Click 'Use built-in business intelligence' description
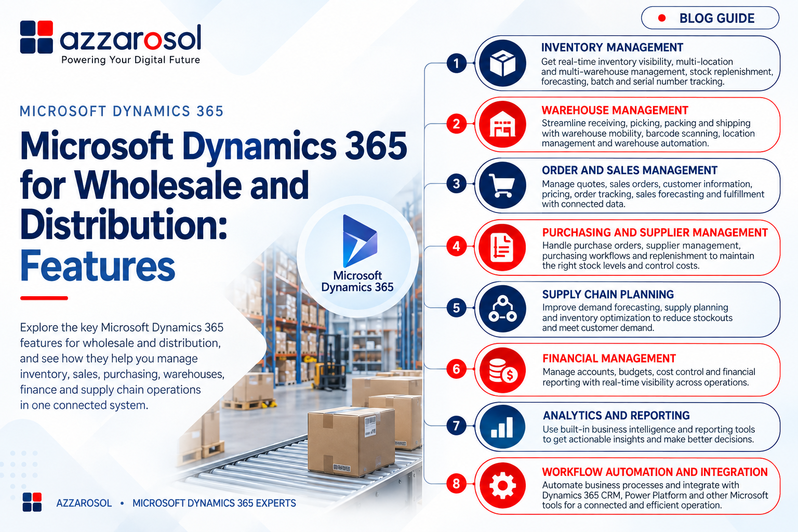798x532 pixels. click(x=649, y=434)
